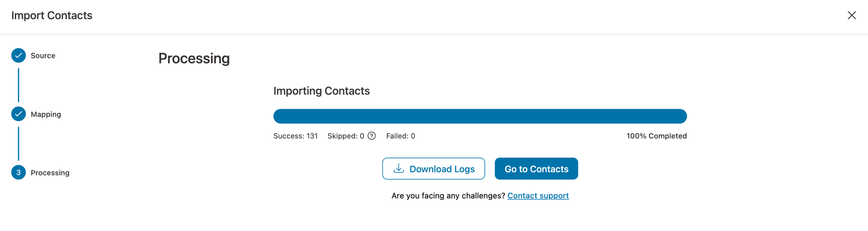This screenshot has width=868, height=231.
Task: Click the Source step label text
Action: click(x=43, y=55)
